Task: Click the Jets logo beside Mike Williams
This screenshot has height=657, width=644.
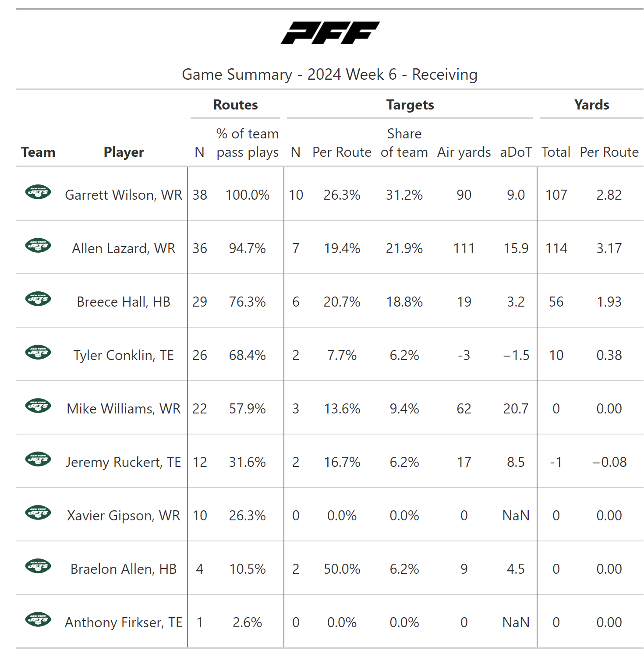Action: point(38,406)
